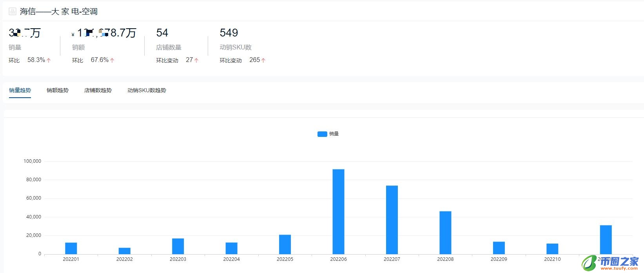Click the 销额 metric label
Viewport: 644px width, 273px height.
pos(78,47)
